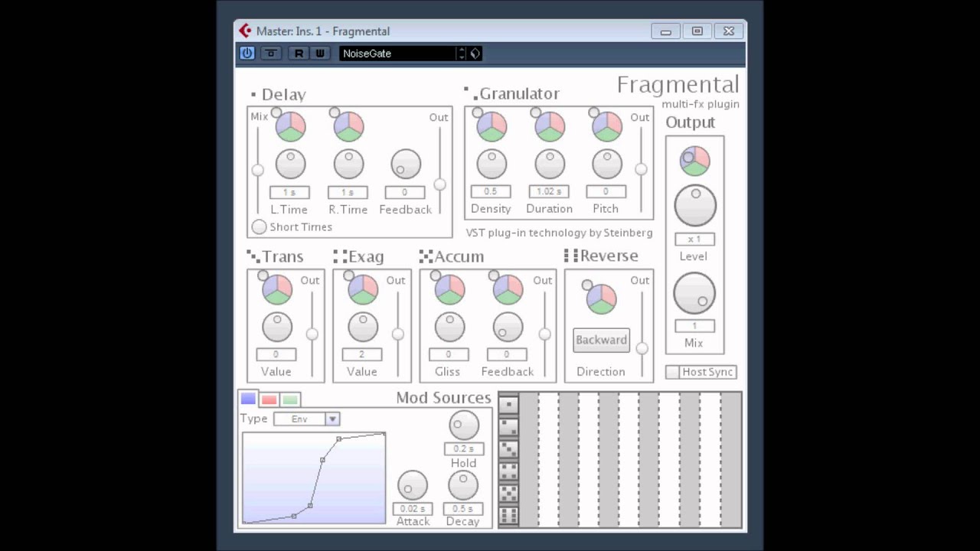Enable Read automation R button
Screen dimensions: 980x551
pos(299,54)
